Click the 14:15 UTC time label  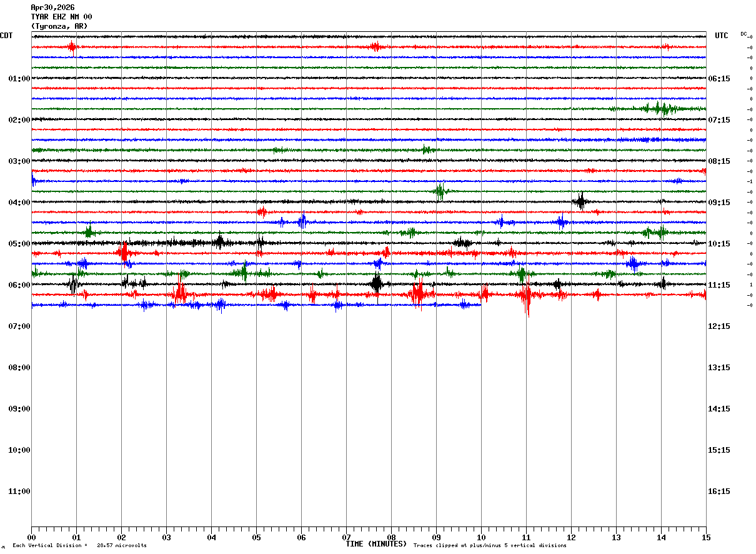coord(720,409)
